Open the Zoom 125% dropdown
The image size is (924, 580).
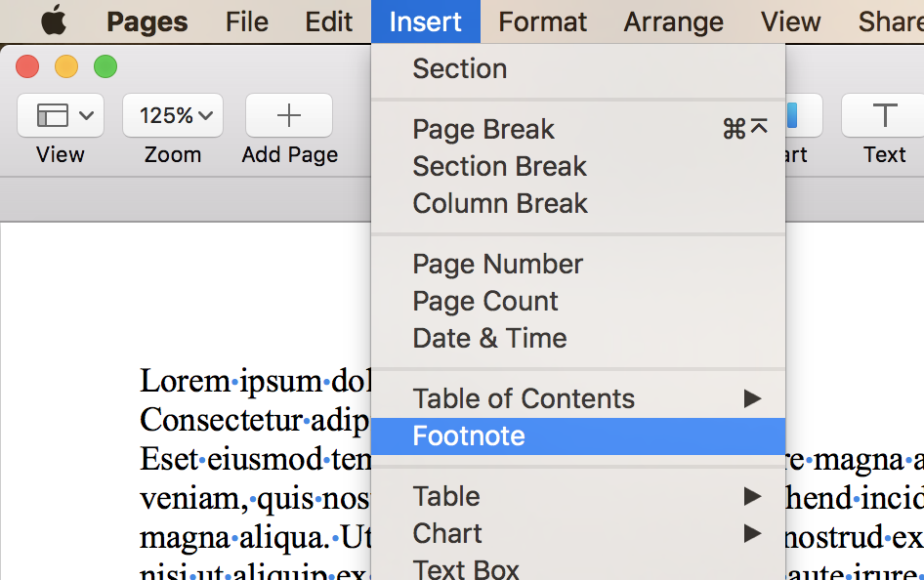[x=173, y=116]
